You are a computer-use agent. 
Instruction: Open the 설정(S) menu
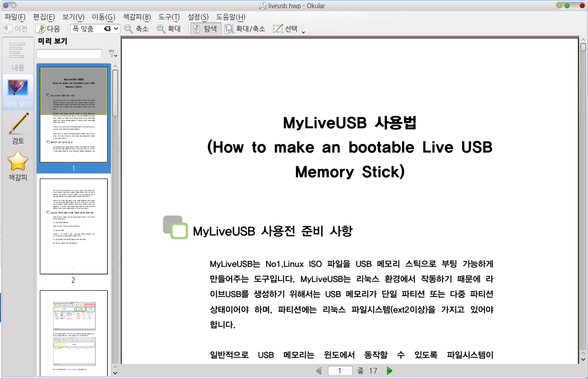pyautogui.click(x=198, y=17)
